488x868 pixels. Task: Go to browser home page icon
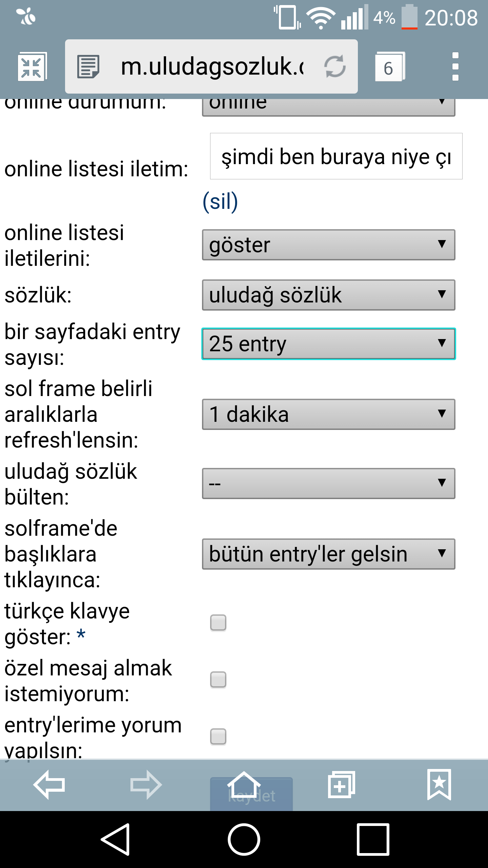[x=244, y=785]
